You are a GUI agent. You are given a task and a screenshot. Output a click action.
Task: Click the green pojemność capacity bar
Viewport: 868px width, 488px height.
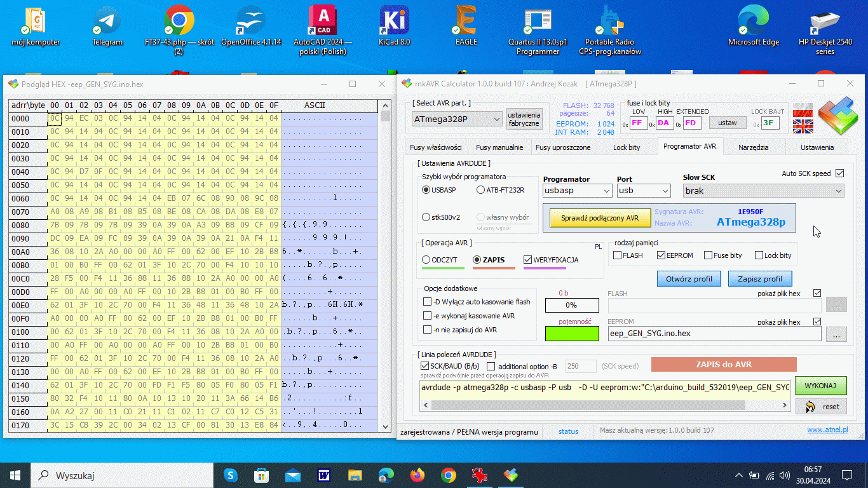[571, 334]
